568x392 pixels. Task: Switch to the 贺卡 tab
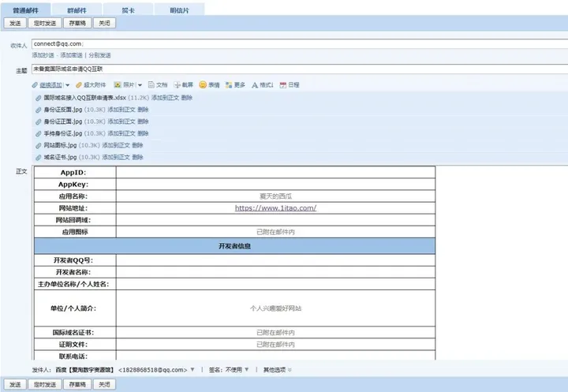(x=128, y=10)
